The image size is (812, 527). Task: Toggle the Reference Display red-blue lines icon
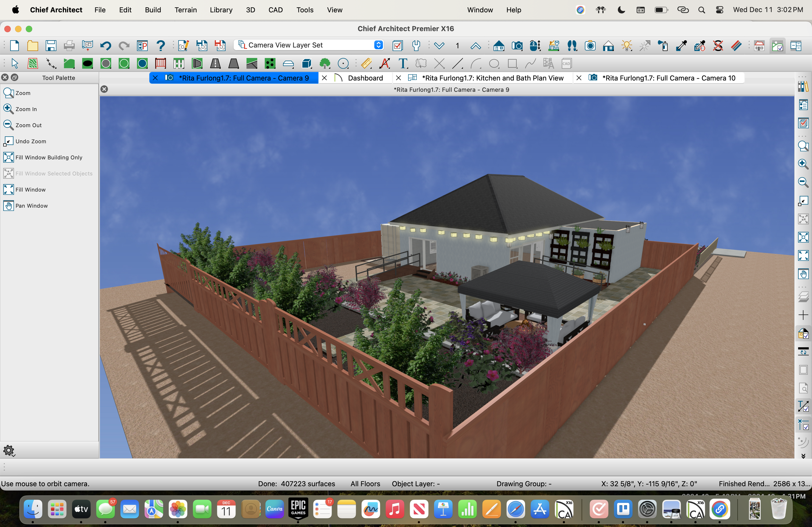[x=736, y=45]
